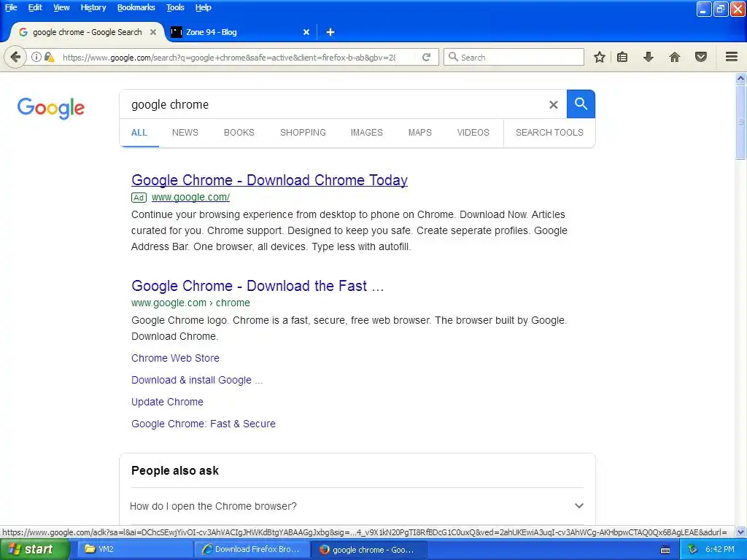Select the IMAGES search tab
This screenshot has width=747, height=560.
(x=366, y=133)
